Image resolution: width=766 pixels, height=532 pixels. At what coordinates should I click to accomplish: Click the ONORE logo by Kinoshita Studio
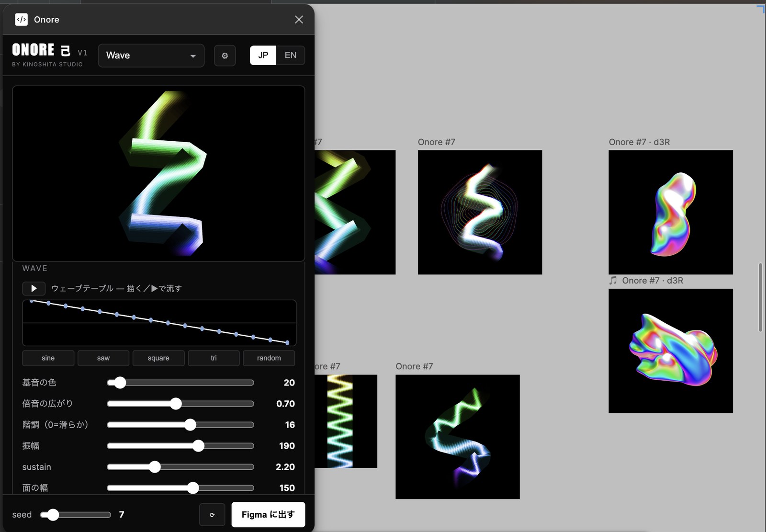[x=47, y=55]
